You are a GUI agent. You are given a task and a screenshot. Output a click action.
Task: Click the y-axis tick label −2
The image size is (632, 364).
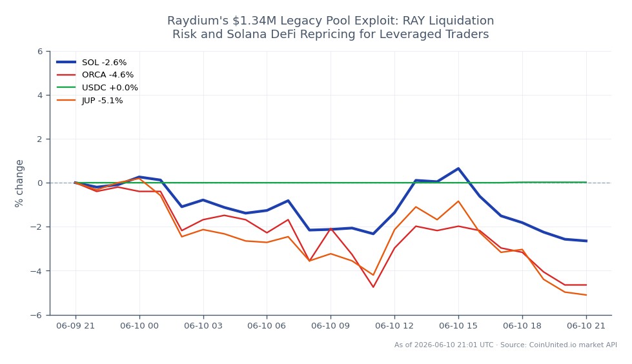[37, 227]
